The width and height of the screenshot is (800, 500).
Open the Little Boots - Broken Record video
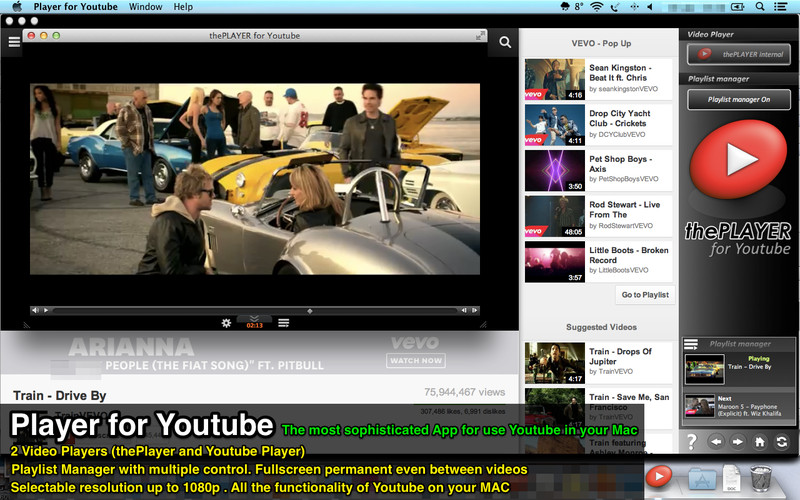(x=598, y=261)
